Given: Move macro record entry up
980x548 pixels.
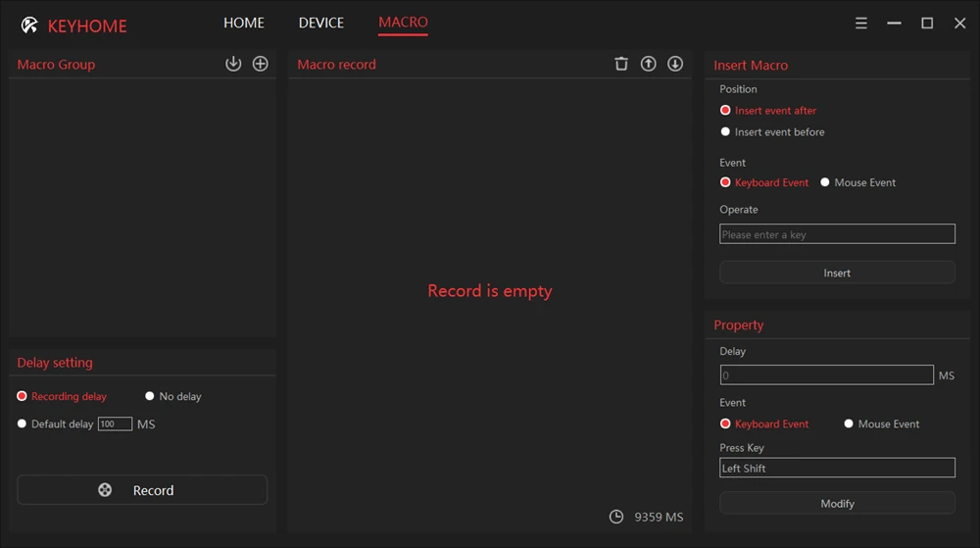Looking at the screenshot, I should pyautogui.click(x=648, y=64).
